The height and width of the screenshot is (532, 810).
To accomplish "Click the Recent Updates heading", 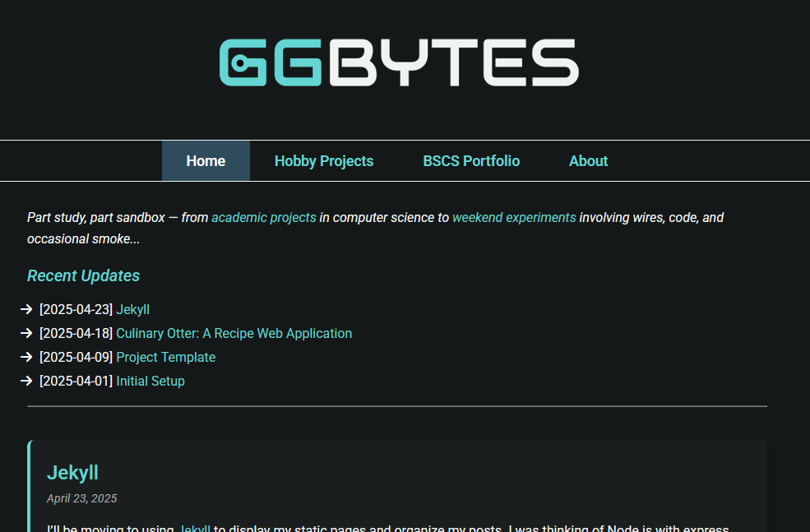I will pyautogui.click(x=83, y=275).
